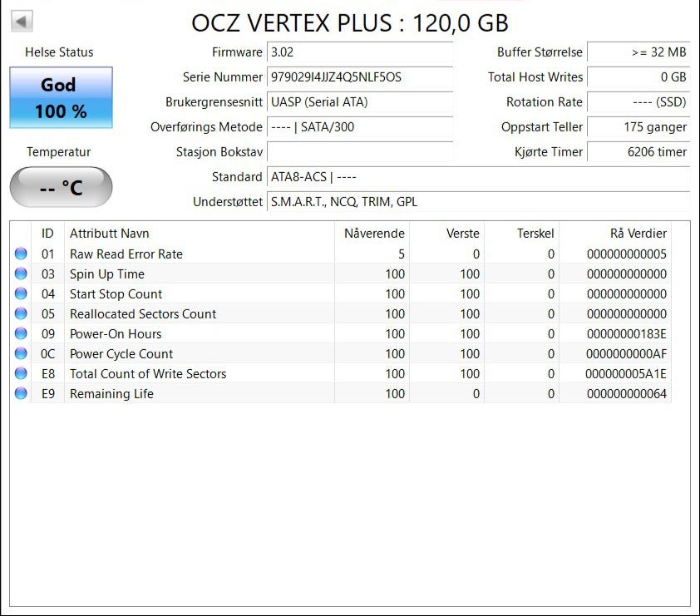Click the -- °C temperature button
The width and height of the screenshot is (700, 616).
tap(62, 187)
